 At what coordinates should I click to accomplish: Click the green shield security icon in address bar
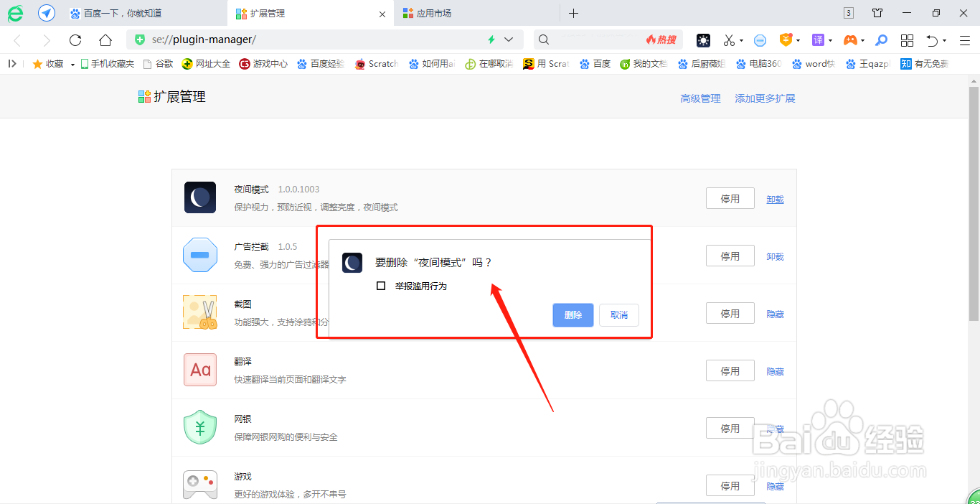140,39
